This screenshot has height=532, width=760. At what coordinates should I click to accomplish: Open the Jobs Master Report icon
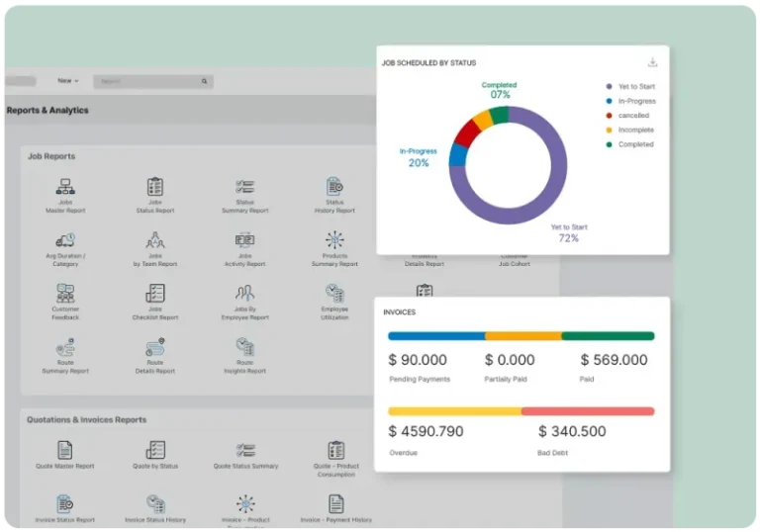[x=66, y=187]
